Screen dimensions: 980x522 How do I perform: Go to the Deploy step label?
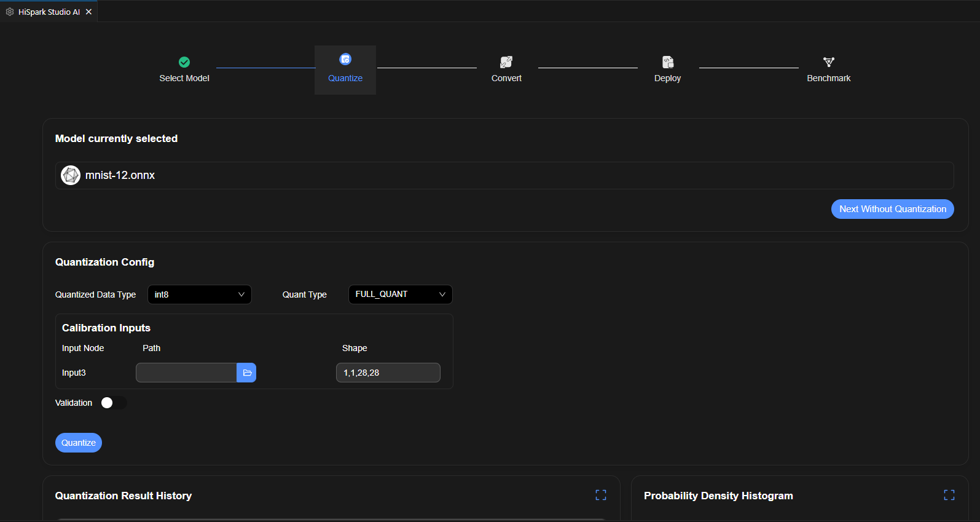[x=668, y=78]
